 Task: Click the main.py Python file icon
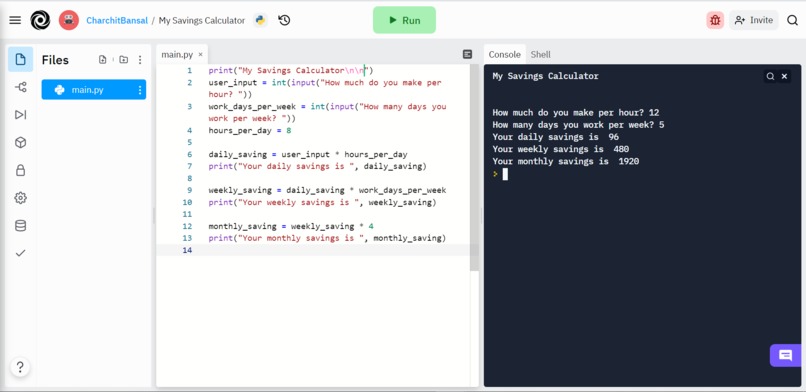point(60,90)
